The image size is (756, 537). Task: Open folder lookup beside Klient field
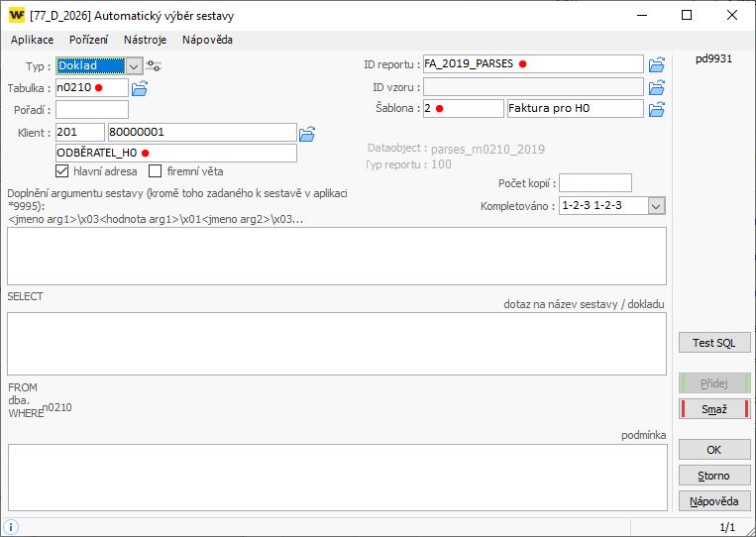(307, 133)
